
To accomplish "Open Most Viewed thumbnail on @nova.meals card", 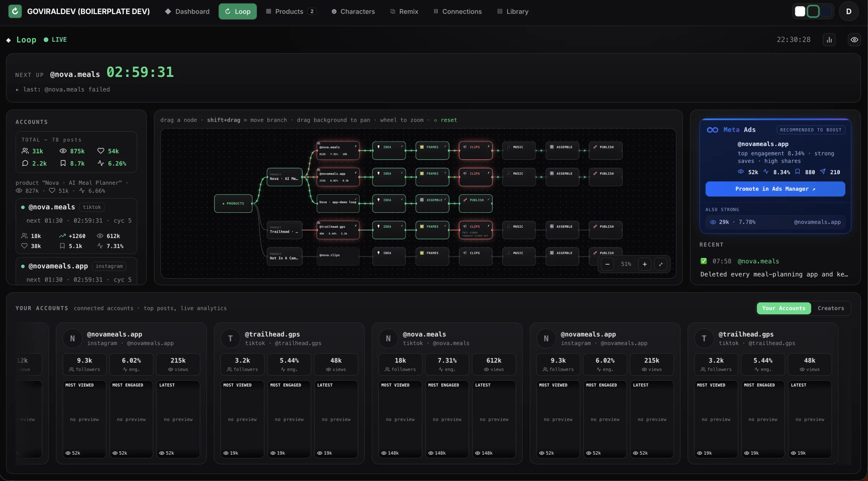I will point(400,419).
